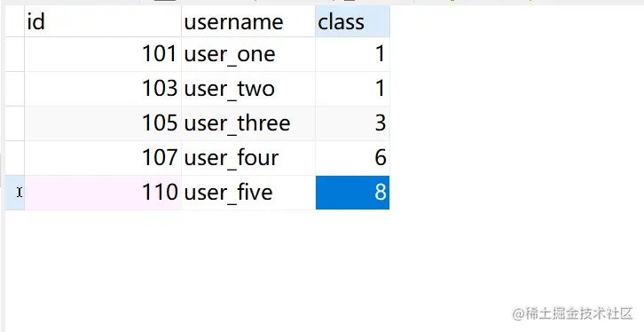Select the user_three username cell
This screenshot has width=644, height=332.
click(248, 123)
